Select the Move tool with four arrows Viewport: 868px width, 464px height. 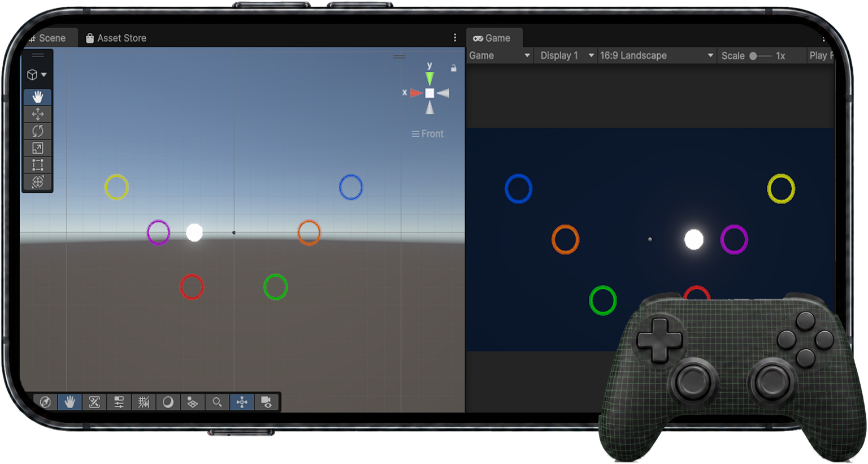click(x=38, y=114)
